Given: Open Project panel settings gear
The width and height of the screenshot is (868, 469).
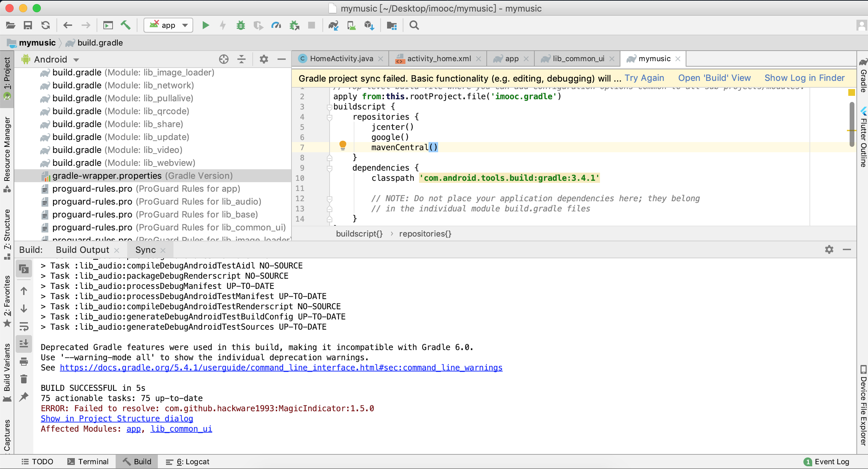Looking at the screenshot, I should pyautogui.click(x=264, y=59).
